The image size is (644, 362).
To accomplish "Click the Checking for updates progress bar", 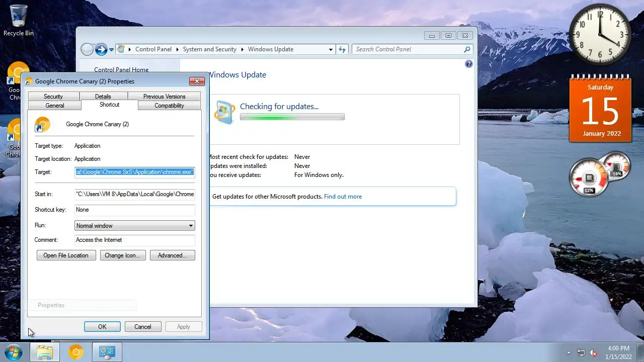I will 292,117.
